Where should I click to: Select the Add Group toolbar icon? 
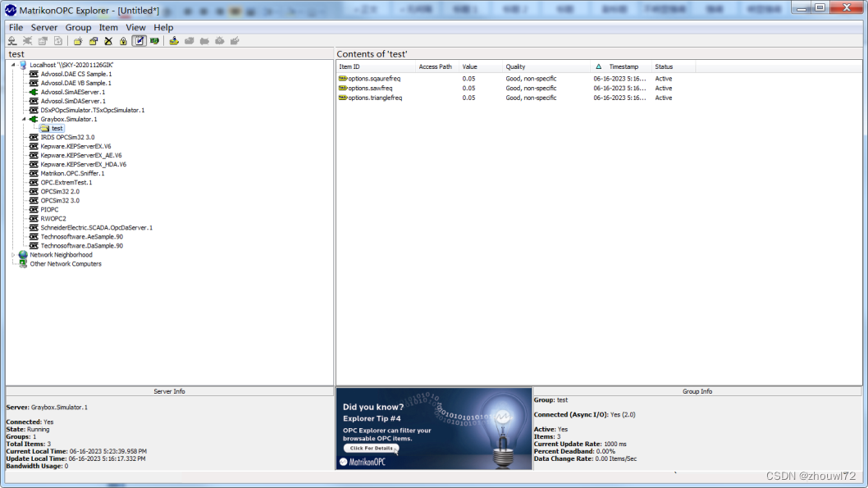[x=78, y=41]
